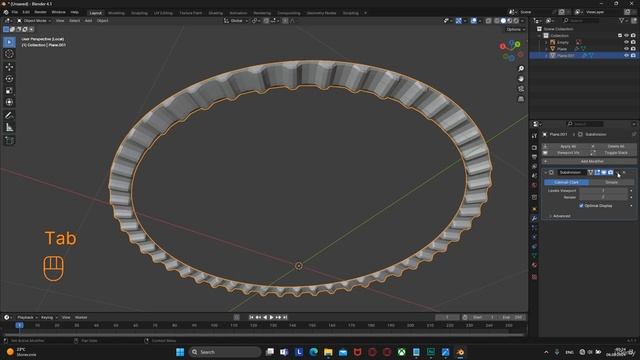
Task: Click the timeline playhead at frame 1
Action: tap(19, 325)
